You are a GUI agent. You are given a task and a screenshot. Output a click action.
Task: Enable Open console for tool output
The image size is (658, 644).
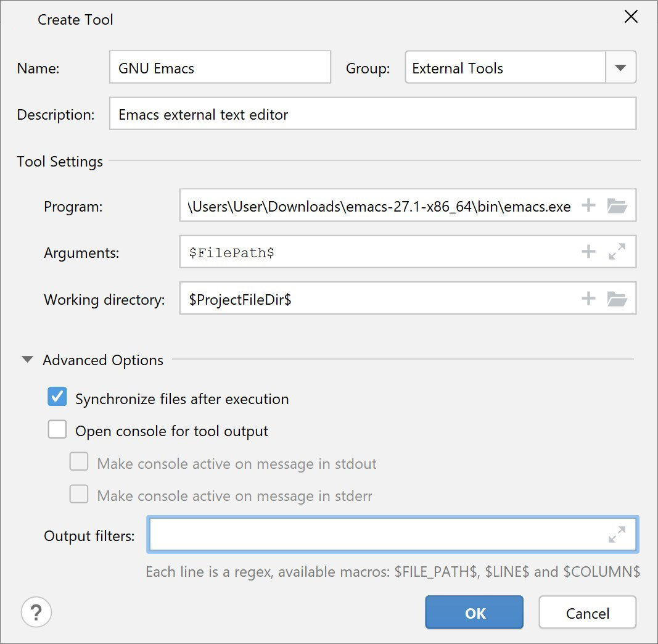(x=57, y=429)
